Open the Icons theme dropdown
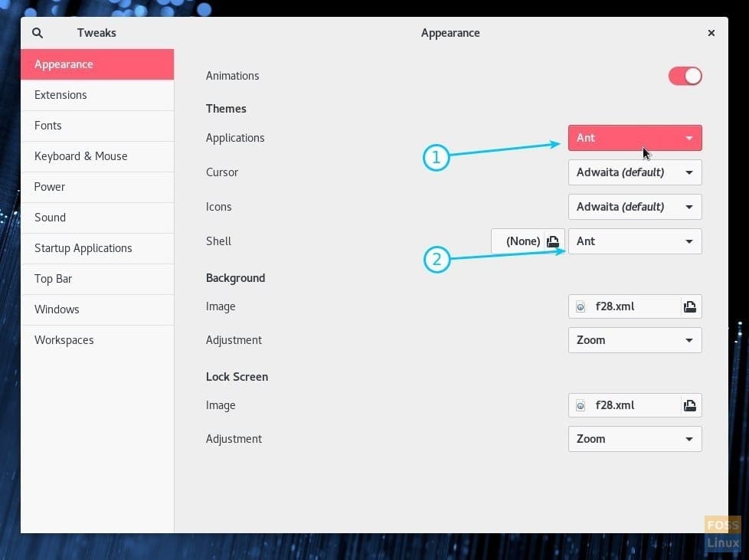 pos(635,207)
